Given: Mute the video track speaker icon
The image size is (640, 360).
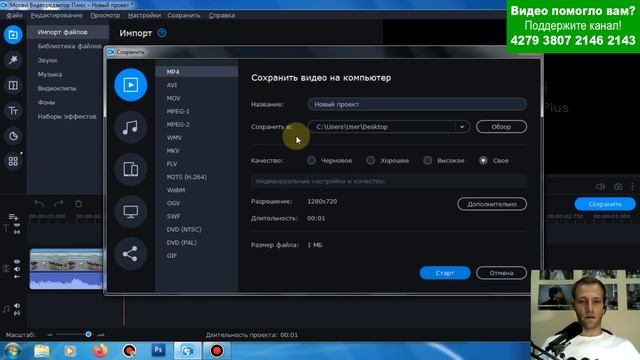Looking at the screenshot, I should 17,269.
